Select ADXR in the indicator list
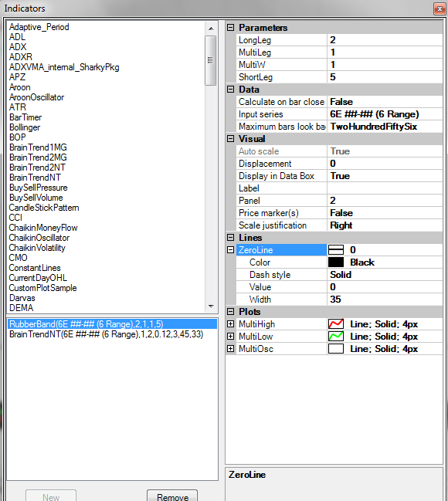Image resolution: width=448 pixels, height=501 pixels. (x=21, y=57)
